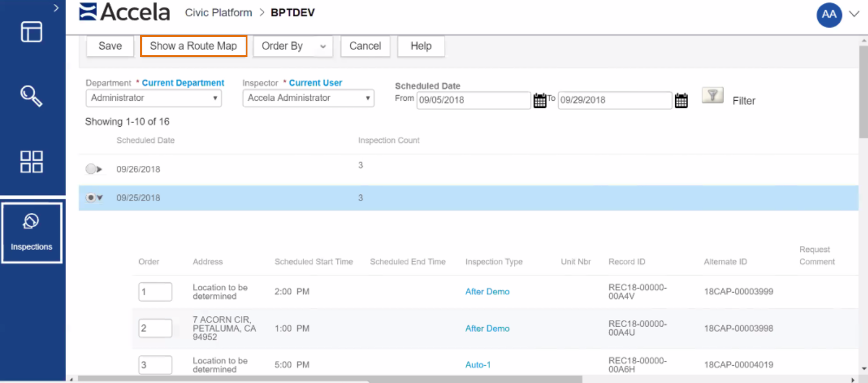
Task: Open the To date calendar picker
Action: click(x=681, y=100)
